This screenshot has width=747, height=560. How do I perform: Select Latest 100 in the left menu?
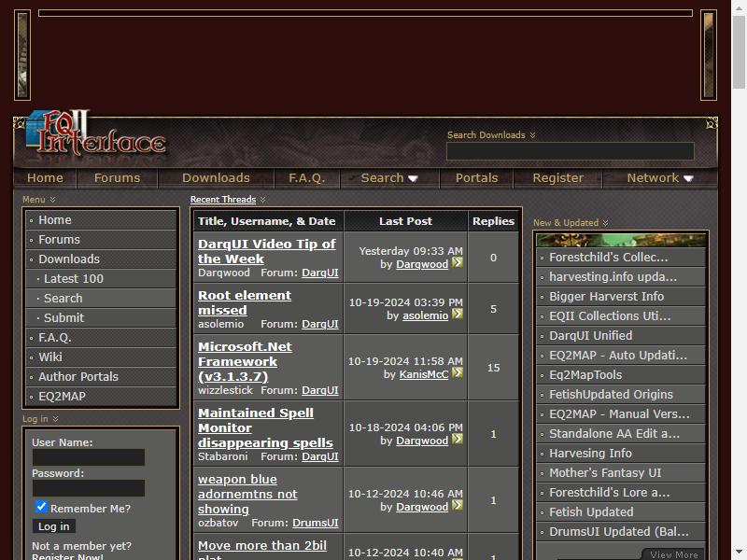101,278
